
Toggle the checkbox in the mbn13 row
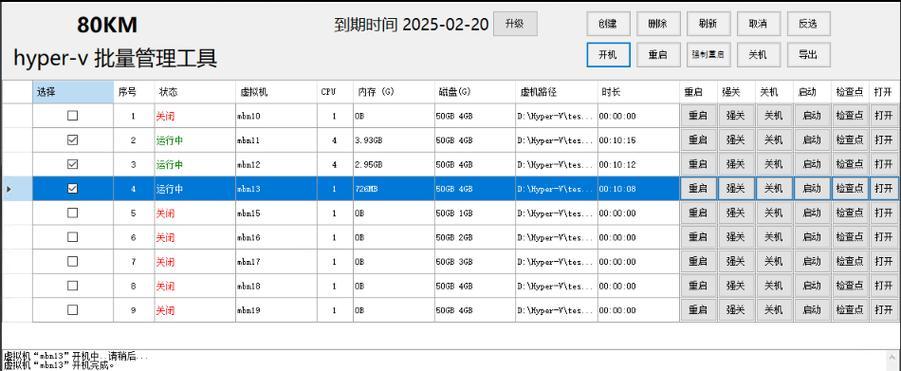pyautogui.click(x=72, y=188)
